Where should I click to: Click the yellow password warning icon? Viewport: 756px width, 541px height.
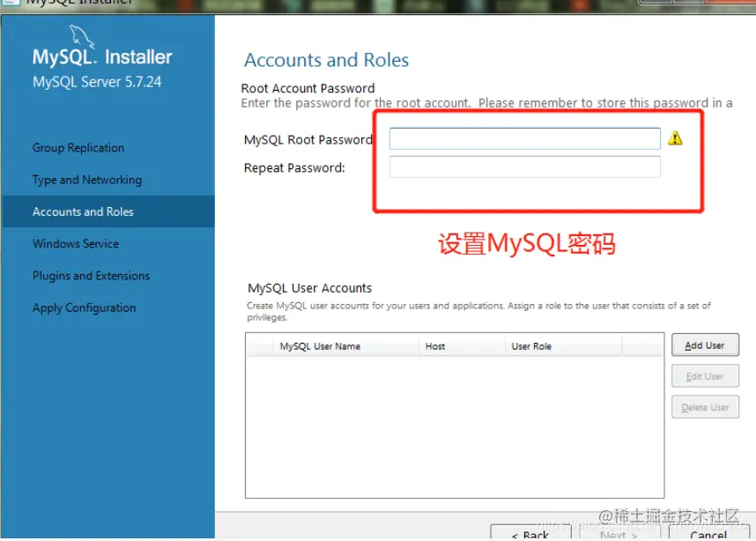(x=675, y=138)
